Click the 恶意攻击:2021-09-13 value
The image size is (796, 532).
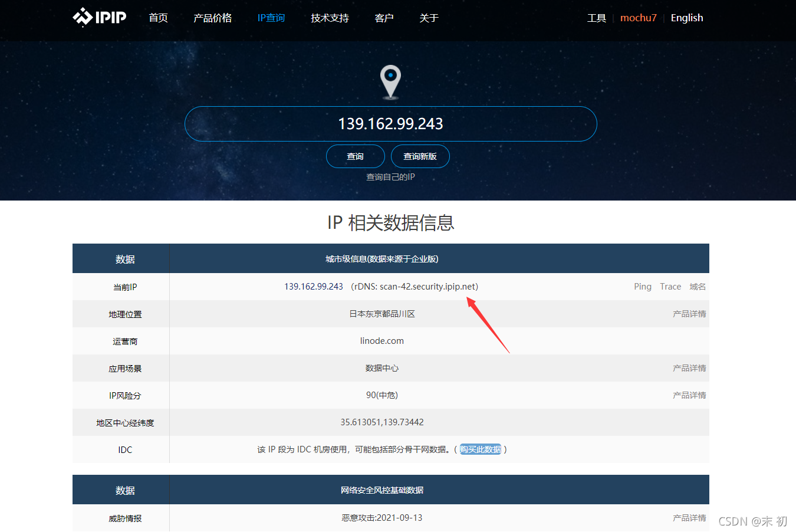[x=382, y=518]
